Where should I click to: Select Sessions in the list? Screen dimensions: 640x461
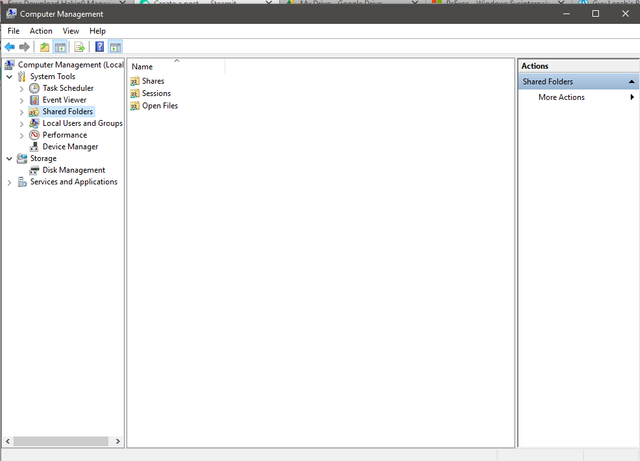point(156,94)
